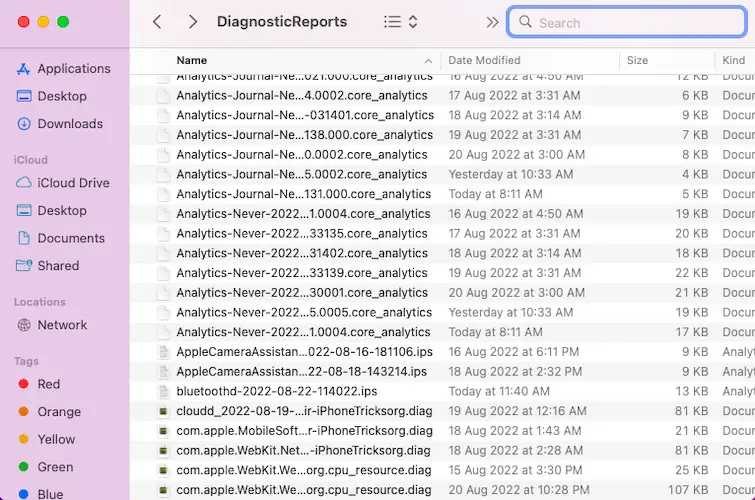Viewport: 755px width, 500px height.
Task: Choose the Green tag
Action: tap(55, 467)
